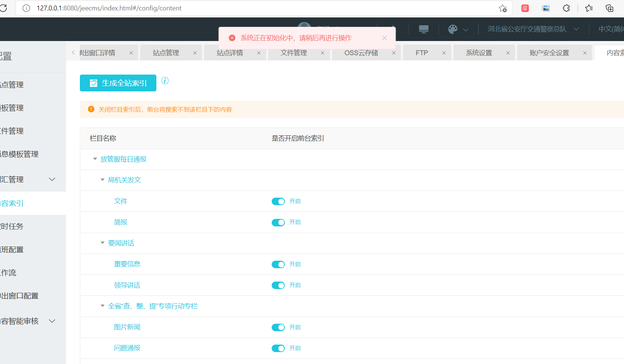624x364 pixels.
Task: Disable front index for 领导讲话
Action: tap(278, 285)
